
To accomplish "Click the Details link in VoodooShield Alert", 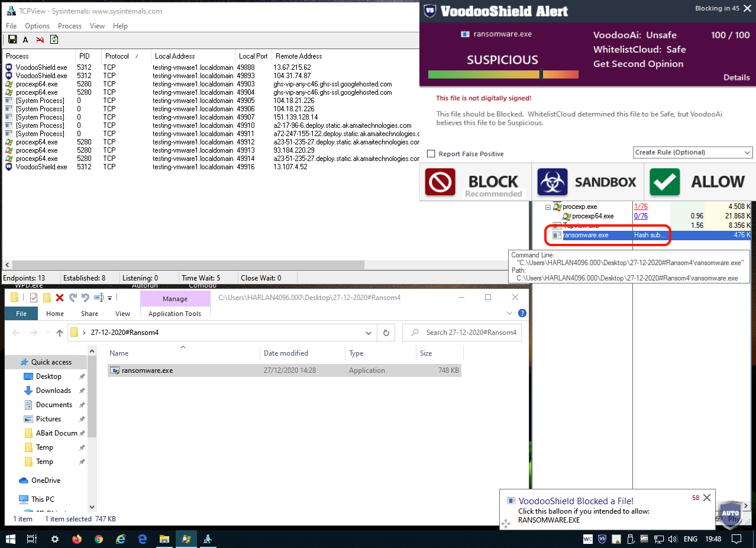I will coord(736,78).
